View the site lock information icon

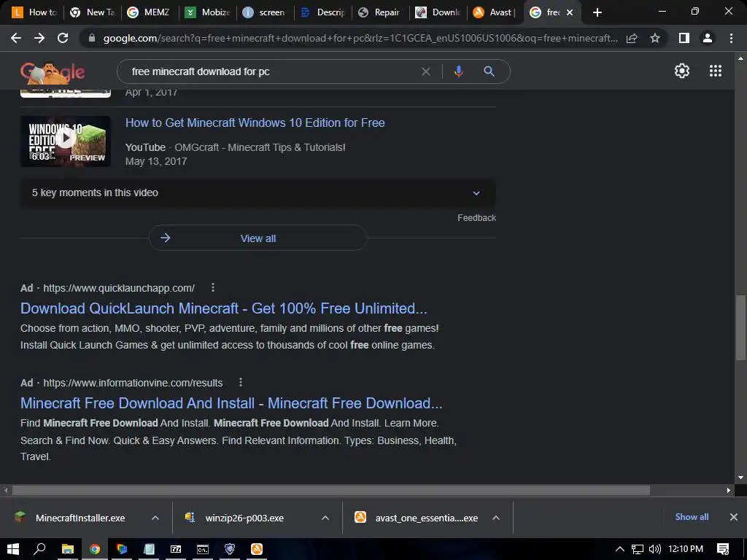coord(92,38)
